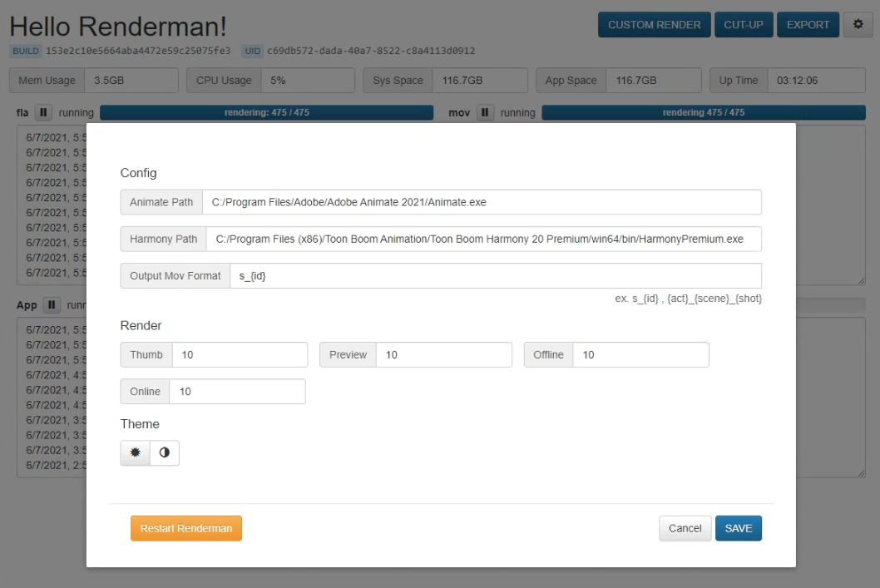Click the EXPORT button

tap(808, 25)
